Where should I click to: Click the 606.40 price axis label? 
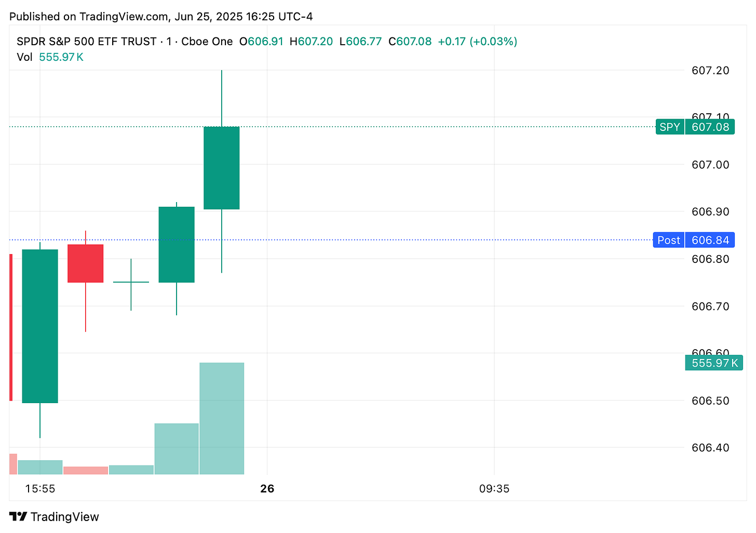point(710,448)
